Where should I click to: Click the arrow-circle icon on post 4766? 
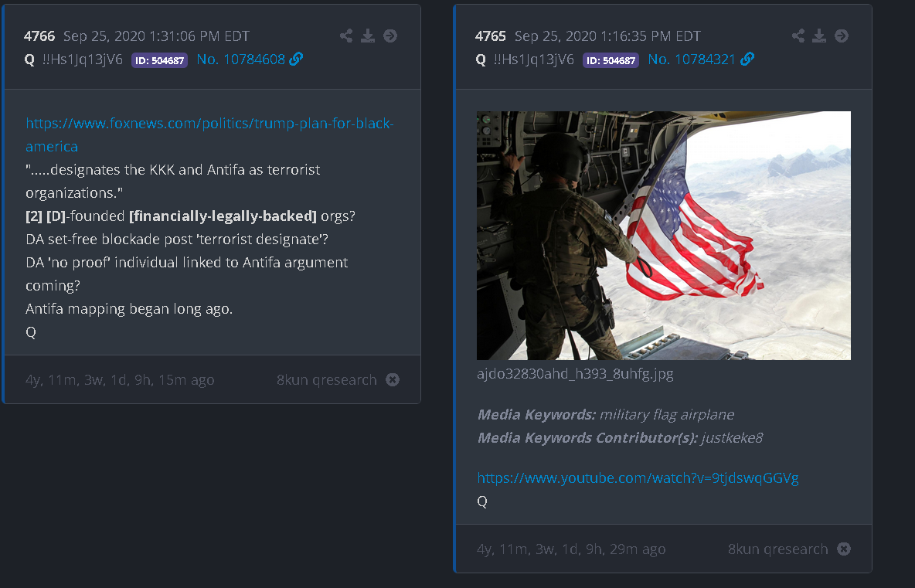click(390, 36)
